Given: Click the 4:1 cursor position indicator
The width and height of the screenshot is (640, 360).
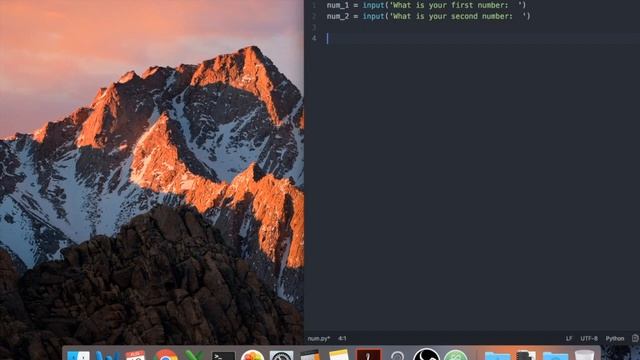Looking at the screenshot, I should tap(342, 338).
